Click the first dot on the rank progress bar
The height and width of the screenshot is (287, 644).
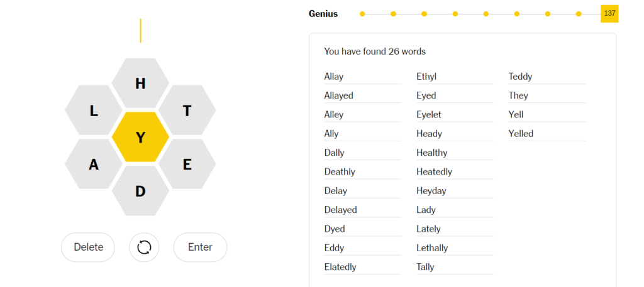coord(362,14)
